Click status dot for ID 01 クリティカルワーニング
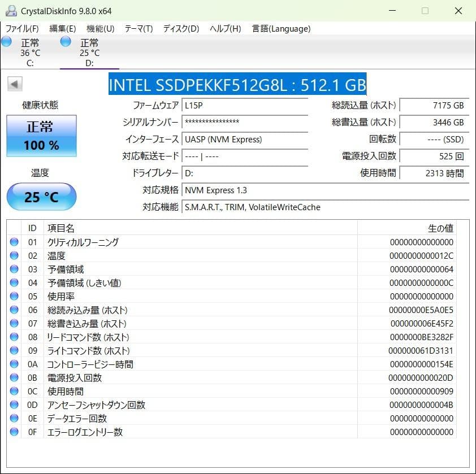The height and width of the screenshot is (474, 476). (x=14, y=242)
